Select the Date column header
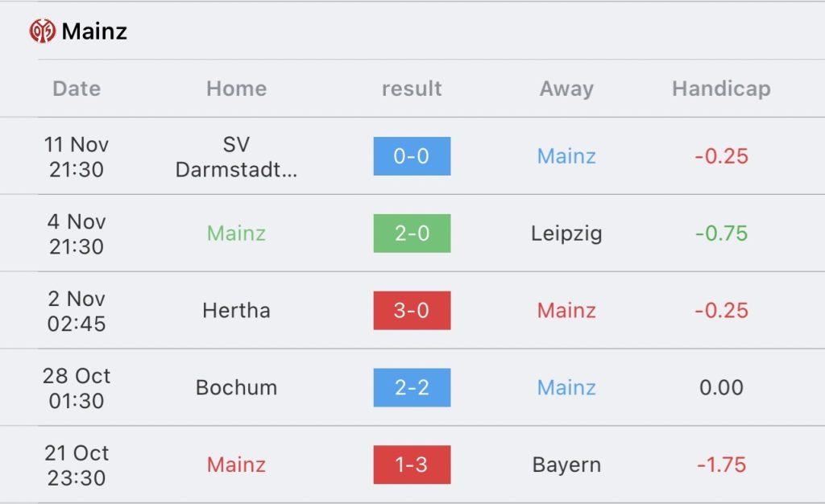Image resolution: width=825 pixels, height=504 pixels. click(77, 89)
